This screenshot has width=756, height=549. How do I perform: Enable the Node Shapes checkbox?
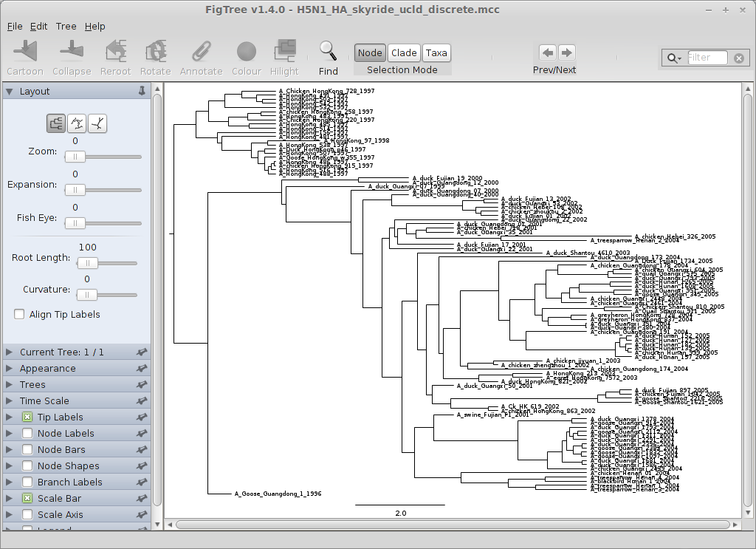(27, 466)
